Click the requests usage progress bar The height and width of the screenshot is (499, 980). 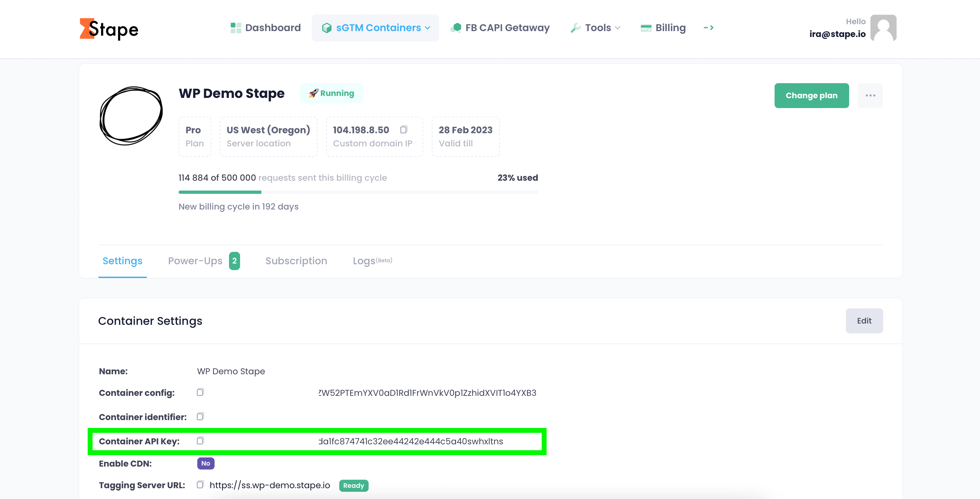358,192
